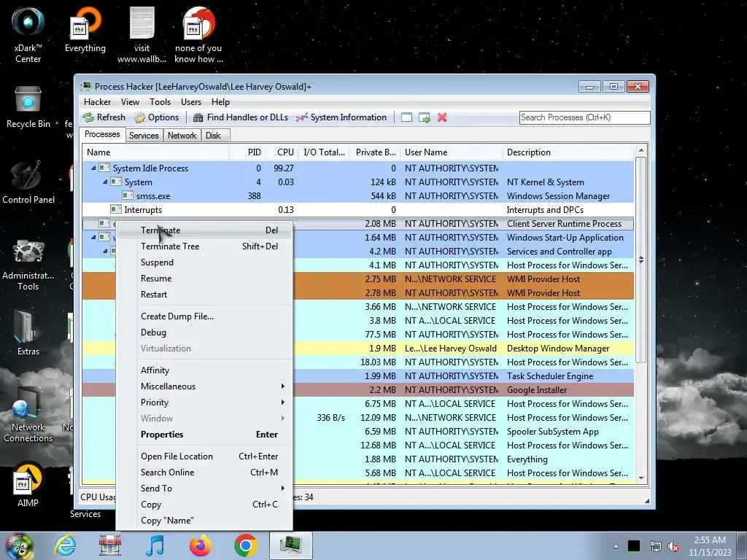This screenshot has height=560, width=747.
Task: Select the Recycle Bin desktop icon
Action: [28, 107]
